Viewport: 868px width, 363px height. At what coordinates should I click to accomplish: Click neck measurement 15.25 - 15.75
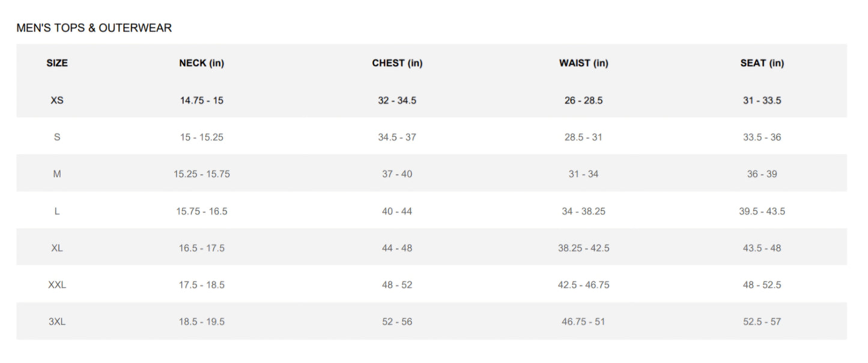(x=201, y=174)
